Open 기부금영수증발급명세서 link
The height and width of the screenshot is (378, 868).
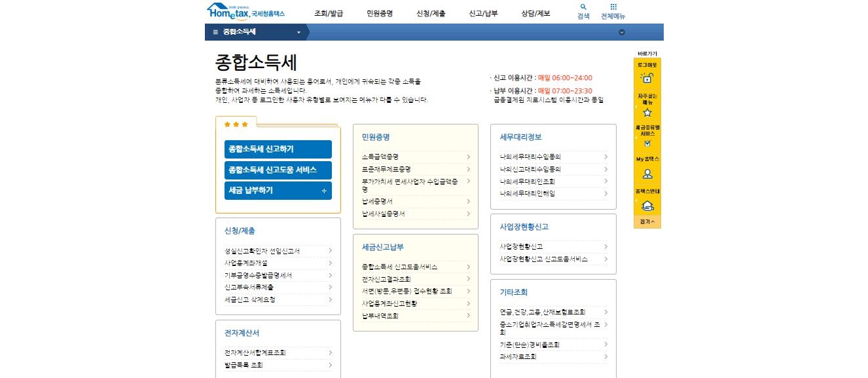point(258,275)
